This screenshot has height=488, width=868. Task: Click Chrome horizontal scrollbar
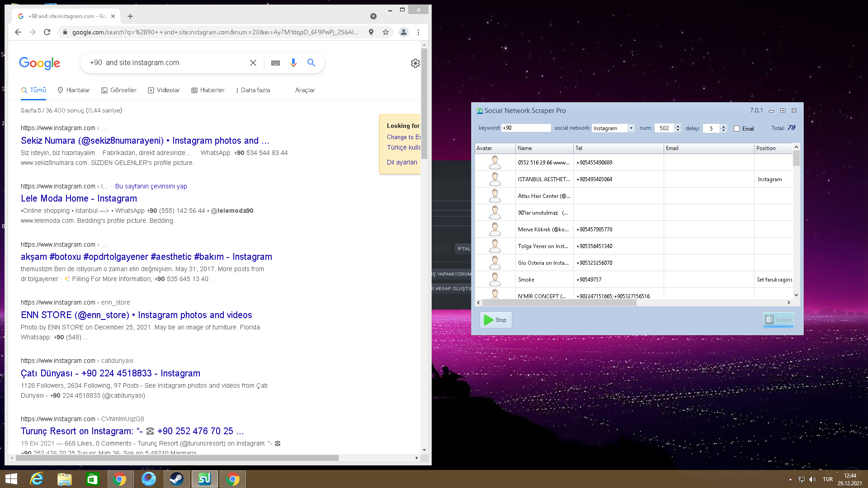pyautogui.click(x=177, y=458)
